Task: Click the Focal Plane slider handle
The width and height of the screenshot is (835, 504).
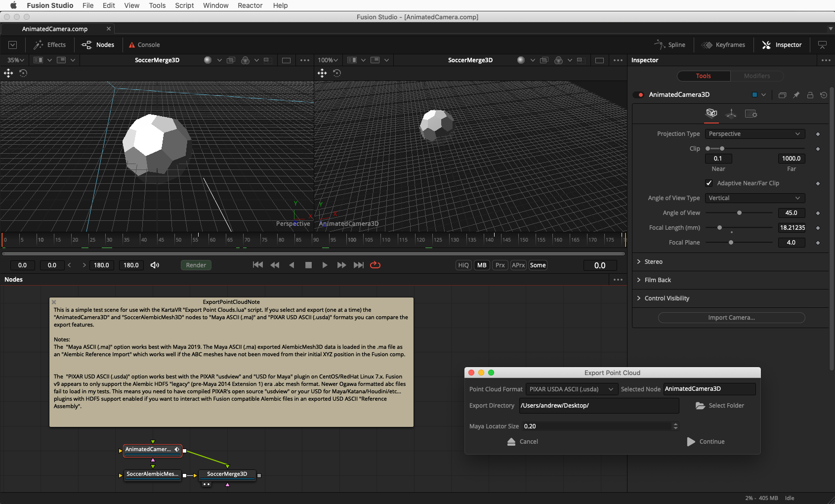Action: point(731,243)
